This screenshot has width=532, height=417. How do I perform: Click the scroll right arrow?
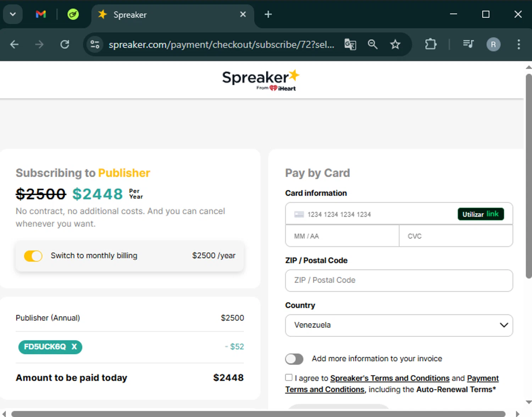tap(517, 414)
